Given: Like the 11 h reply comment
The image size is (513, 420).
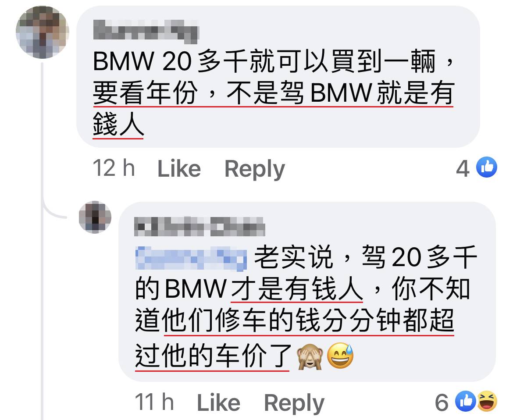Looking at the screenshot, I should click(x=218, y=402).
